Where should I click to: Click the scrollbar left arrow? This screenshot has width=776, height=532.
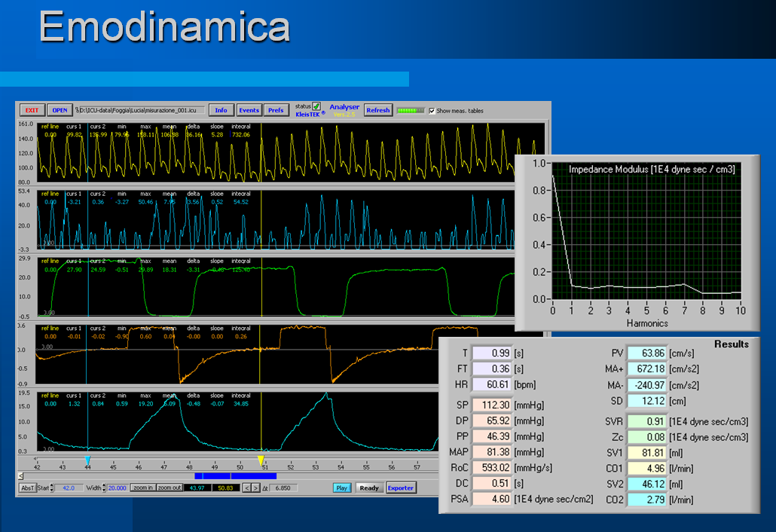coord(22,476)
